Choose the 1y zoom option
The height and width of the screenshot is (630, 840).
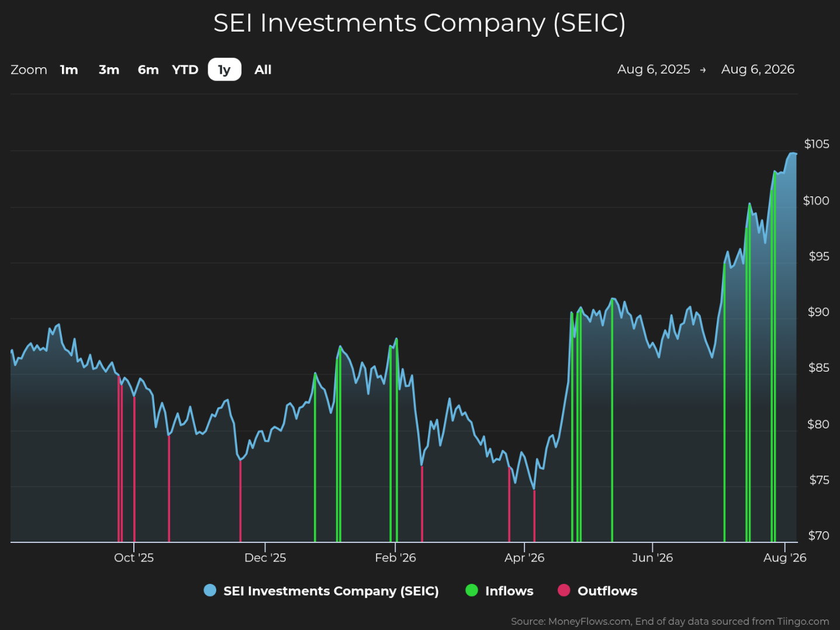coord(224,70)
